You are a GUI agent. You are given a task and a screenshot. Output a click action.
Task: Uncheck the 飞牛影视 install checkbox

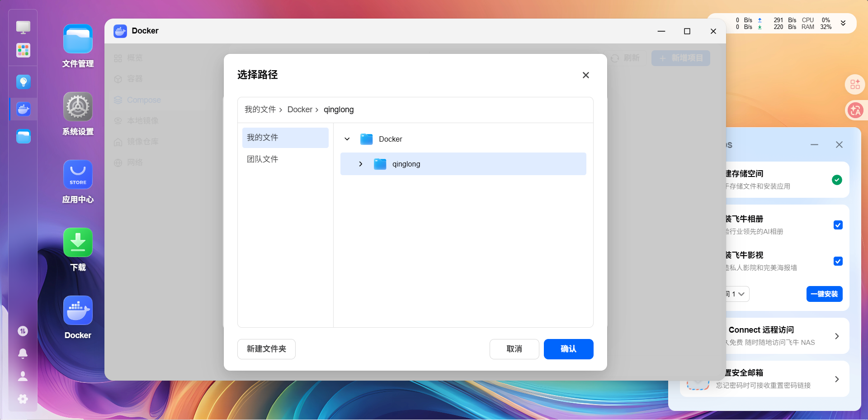coord(838,261)
